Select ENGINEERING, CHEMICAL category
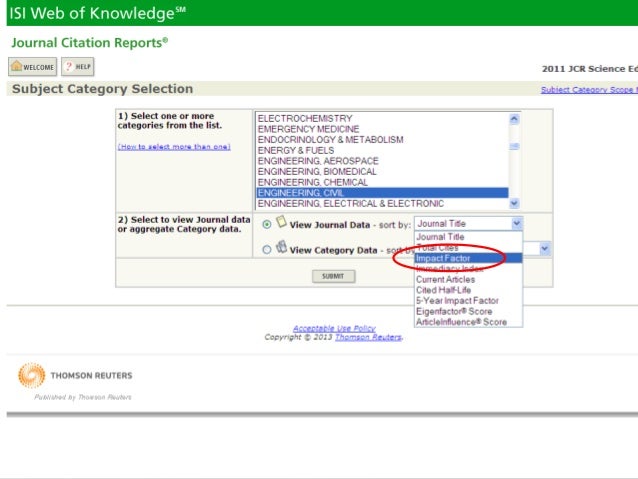The image size is (638, 479). (x=382, y=182)
